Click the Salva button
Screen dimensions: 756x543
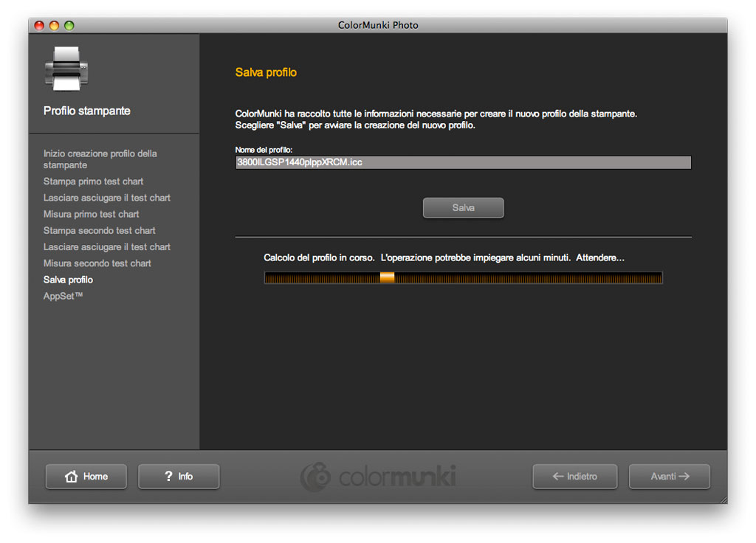coord(463,207)
